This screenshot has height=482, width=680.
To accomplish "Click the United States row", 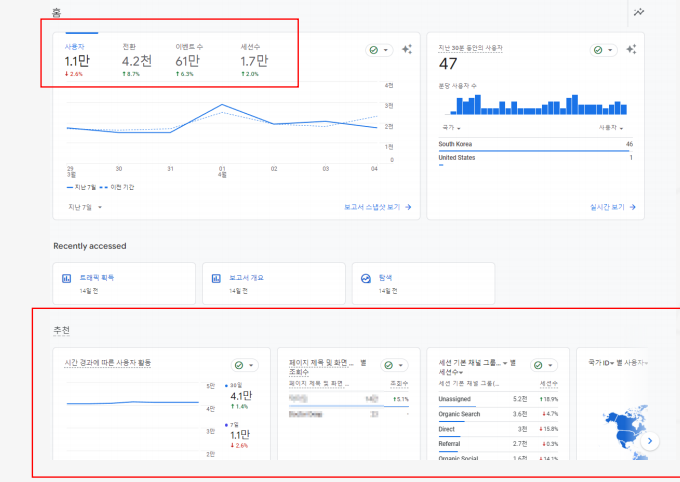I will click(x=536, y=159).
